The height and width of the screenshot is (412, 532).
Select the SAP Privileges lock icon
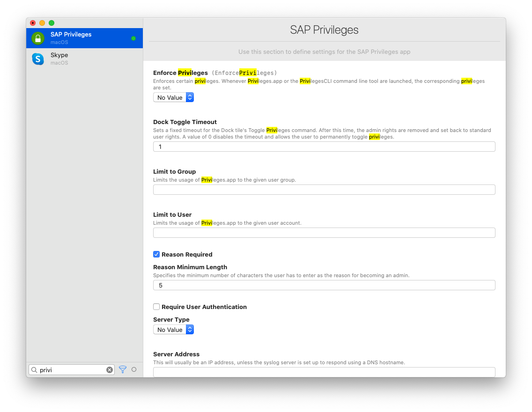click(x=37, y=38)
